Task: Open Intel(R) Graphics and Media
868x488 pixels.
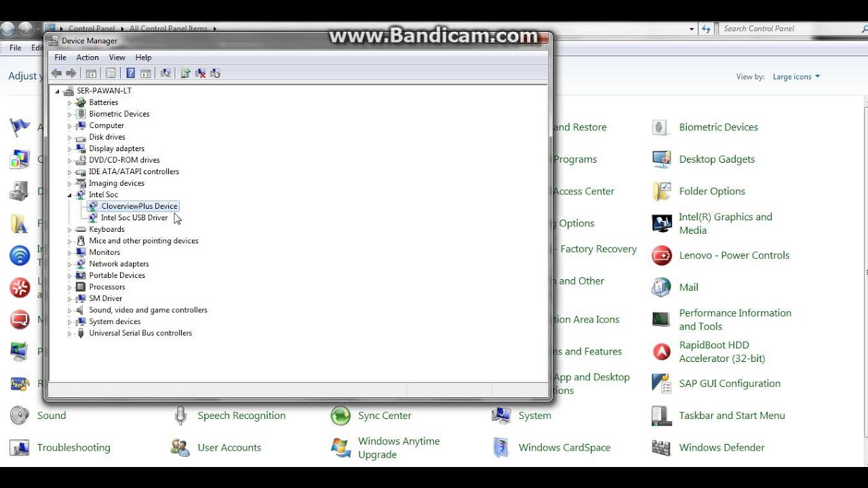Action: click(726, 224)
